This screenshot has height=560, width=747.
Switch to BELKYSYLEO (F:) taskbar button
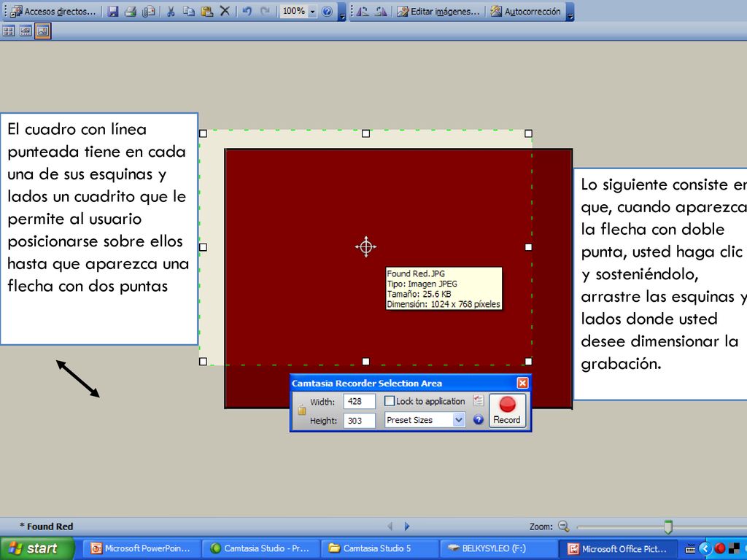pos(499,548)
